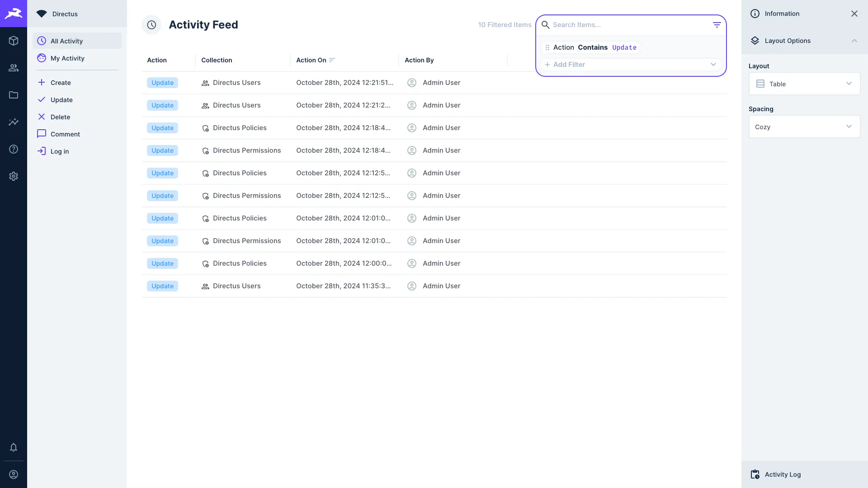868x488 pixels.
Task: Collapse the Layout Options section
Action: pyautogui.click(x=854, y=41)
